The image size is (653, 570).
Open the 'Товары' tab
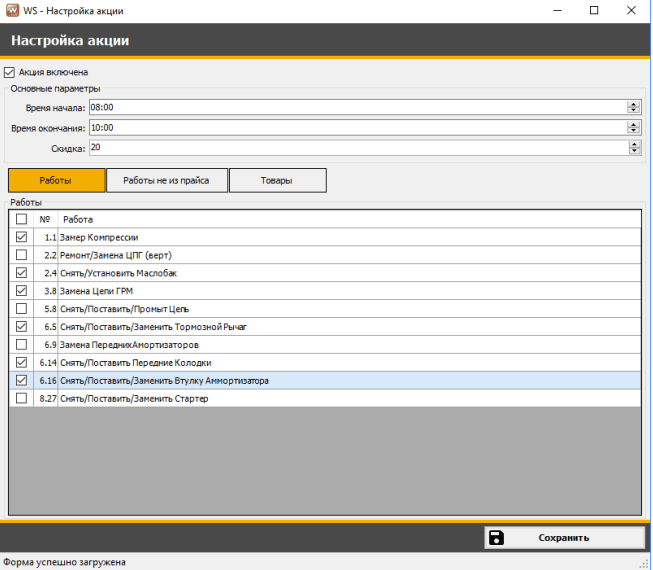277,181
